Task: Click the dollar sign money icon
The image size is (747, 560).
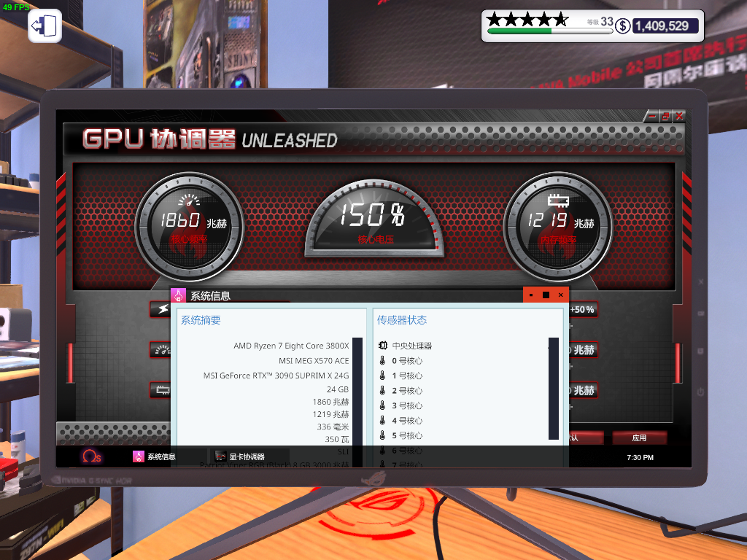Action: click(623, 26)
